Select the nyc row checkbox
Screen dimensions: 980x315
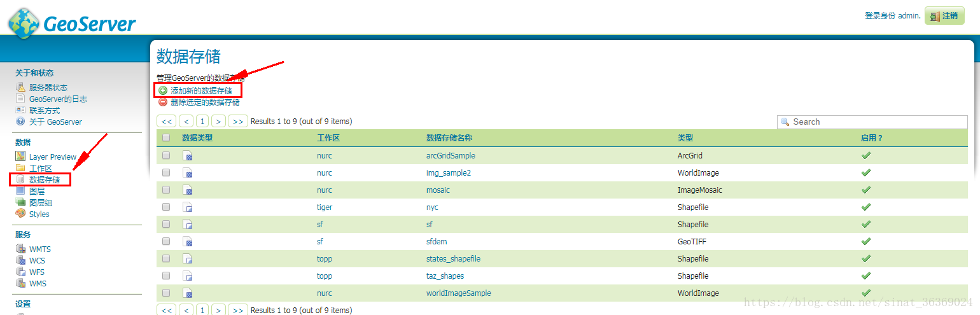[166, 207]
